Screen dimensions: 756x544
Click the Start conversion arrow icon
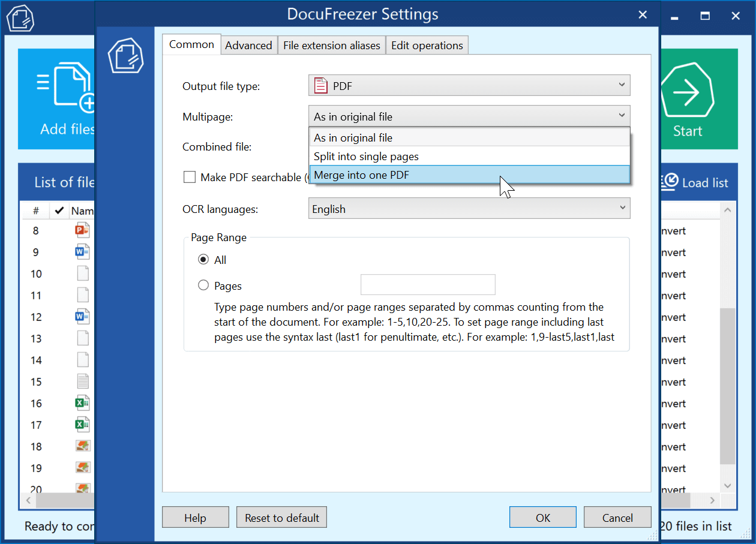pyautogui.click(x=687, y=92)
